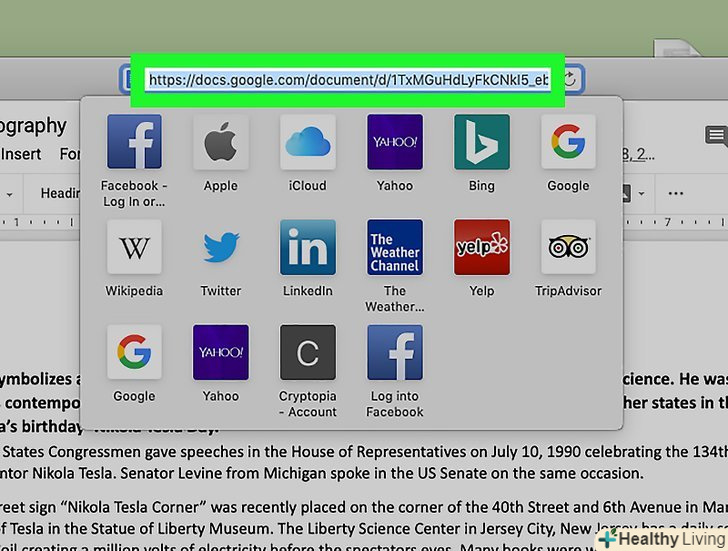Viewport: 728px width, 551px height.
Task: Open the Log into Facebook shortcut
Action: (x=395, y=352)
